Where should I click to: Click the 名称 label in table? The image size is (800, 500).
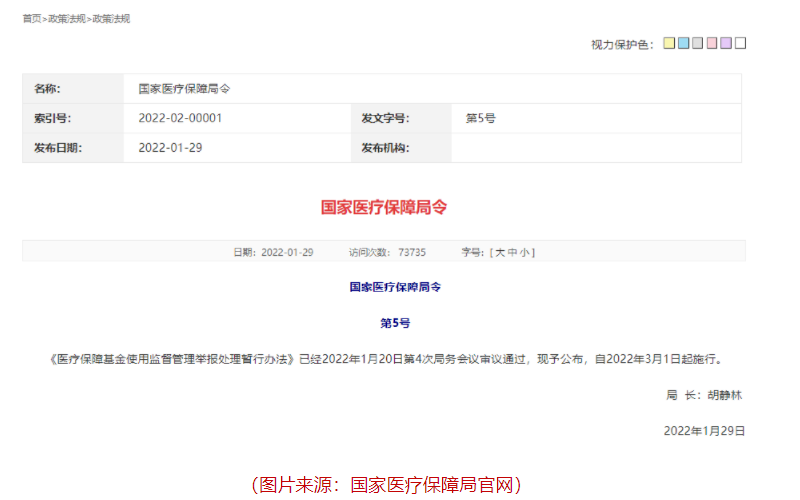click(x=47, y=89)
